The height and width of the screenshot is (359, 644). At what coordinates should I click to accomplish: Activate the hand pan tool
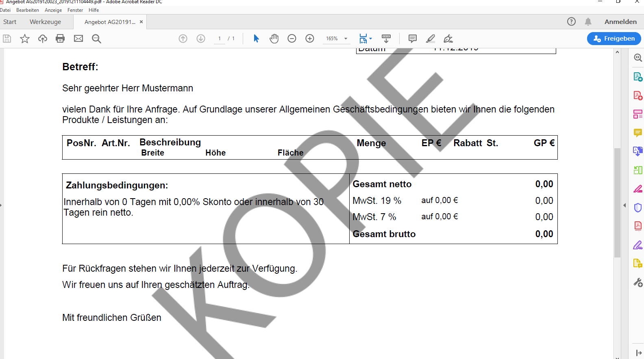click(274, 39)
